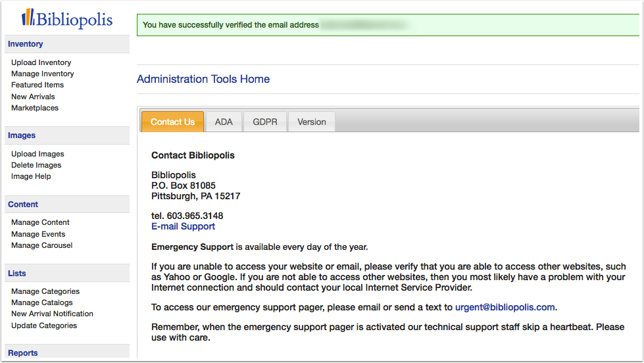Click the tel. 603.965.3148 text
This screenshot has width=644, height=363.
pyautogui.click(x=187, y=216)
